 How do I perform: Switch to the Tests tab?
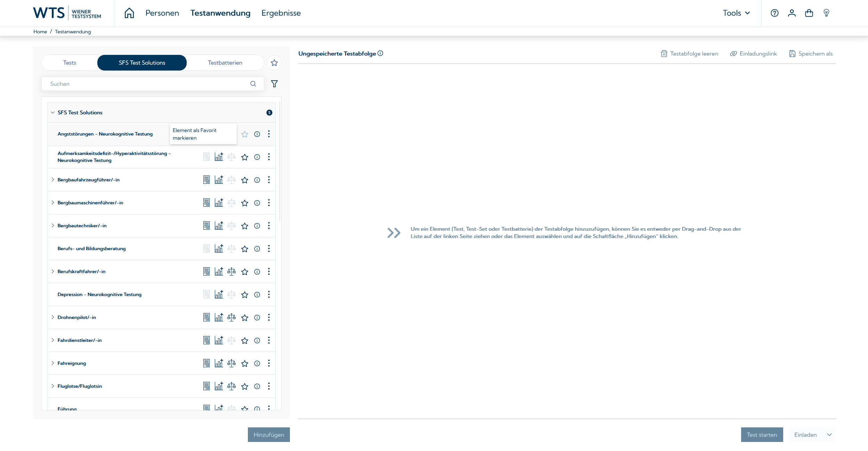pyautogui.click(x=70, y=63)
